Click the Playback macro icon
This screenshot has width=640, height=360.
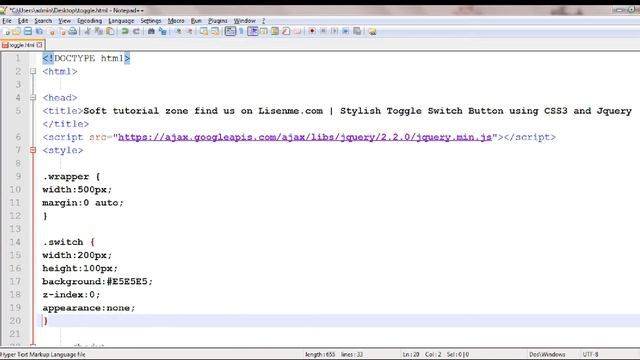[x=334, y=31]
